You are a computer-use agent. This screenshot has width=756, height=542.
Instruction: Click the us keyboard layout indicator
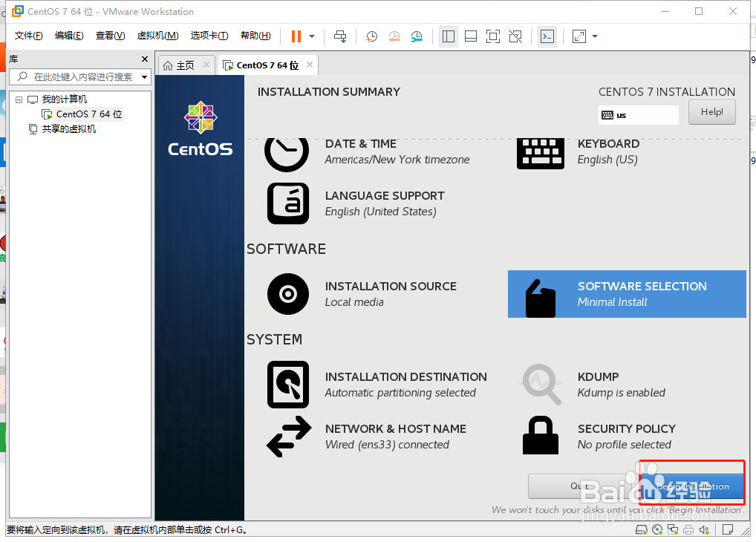639,115
